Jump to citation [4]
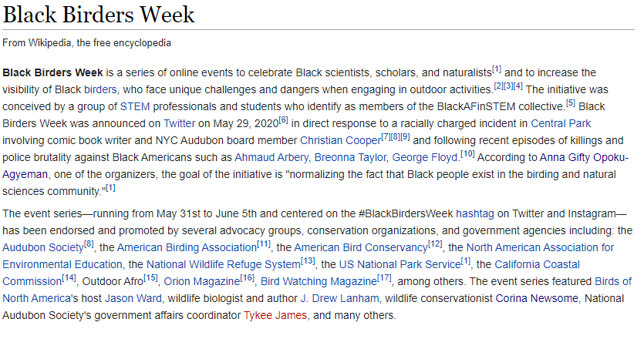The width and height of the screenshot is (644, 339). 518,86
